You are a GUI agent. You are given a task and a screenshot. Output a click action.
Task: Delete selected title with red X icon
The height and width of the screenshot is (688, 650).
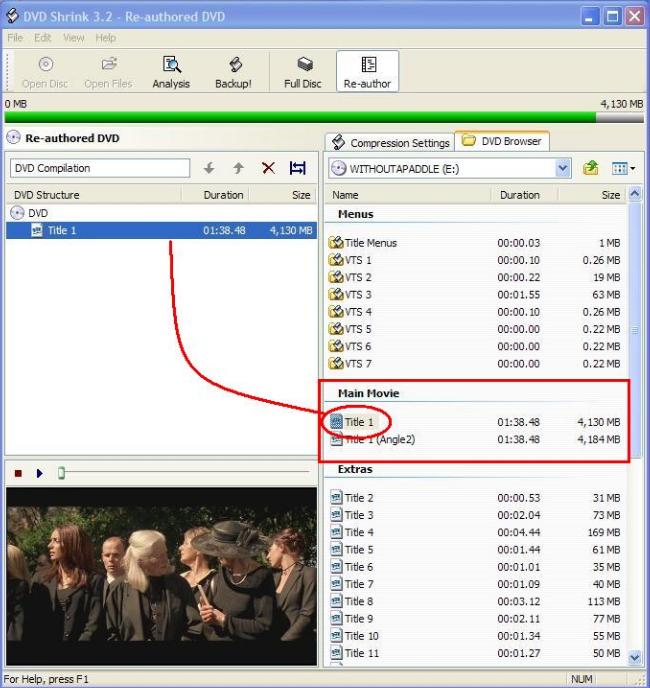[268, 168]
